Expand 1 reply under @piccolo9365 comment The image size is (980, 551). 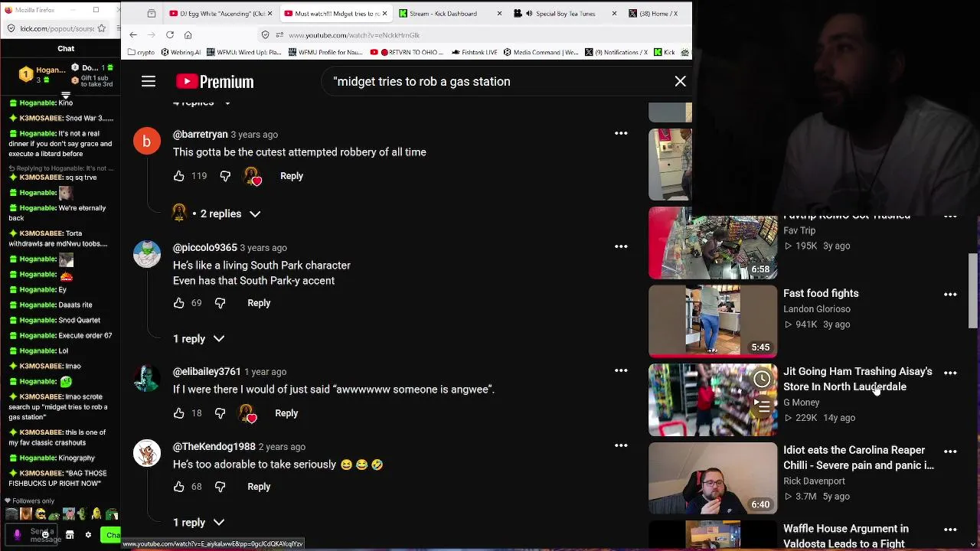(x=198, y=338)
